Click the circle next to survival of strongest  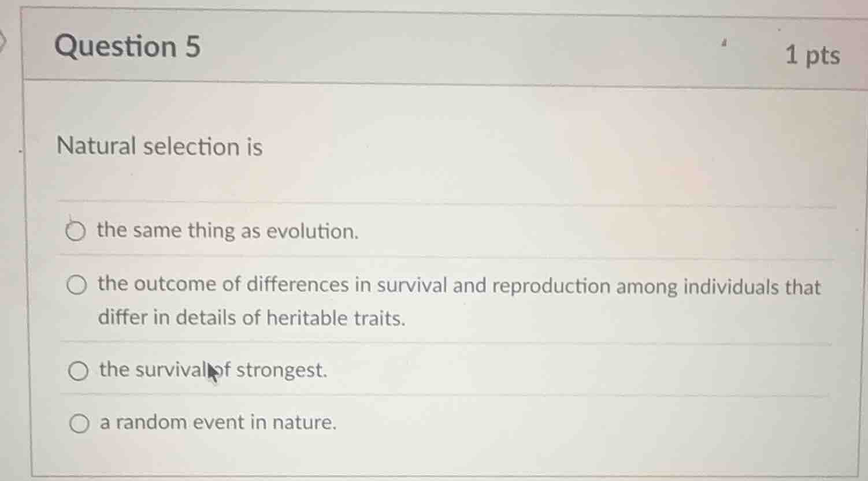[x=79, y=370]
